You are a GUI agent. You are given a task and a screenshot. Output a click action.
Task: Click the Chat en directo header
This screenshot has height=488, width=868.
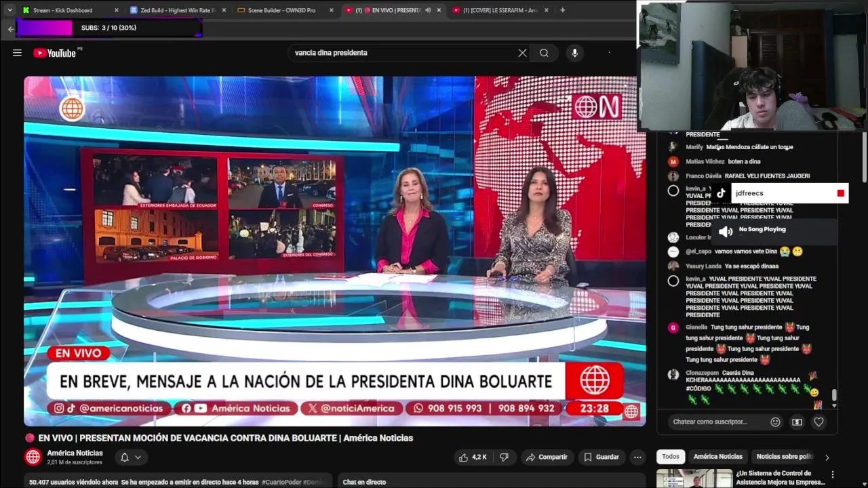coord(364,482)
